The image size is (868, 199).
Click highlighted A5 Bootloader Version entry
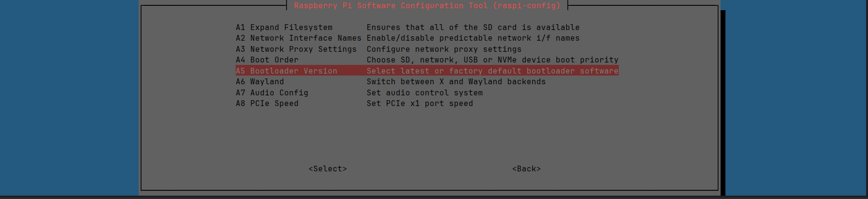[287, 71]
